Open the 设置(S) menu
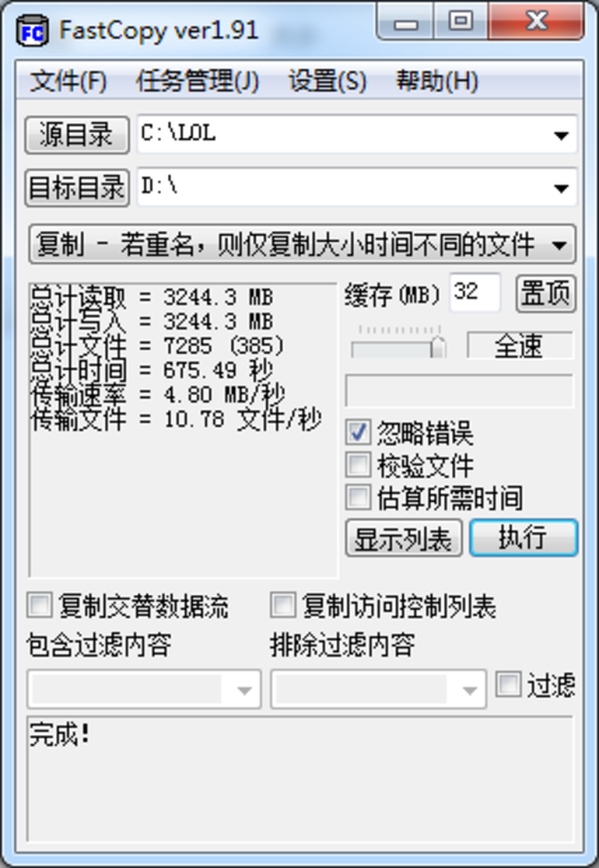 click(x=327, y=81)
